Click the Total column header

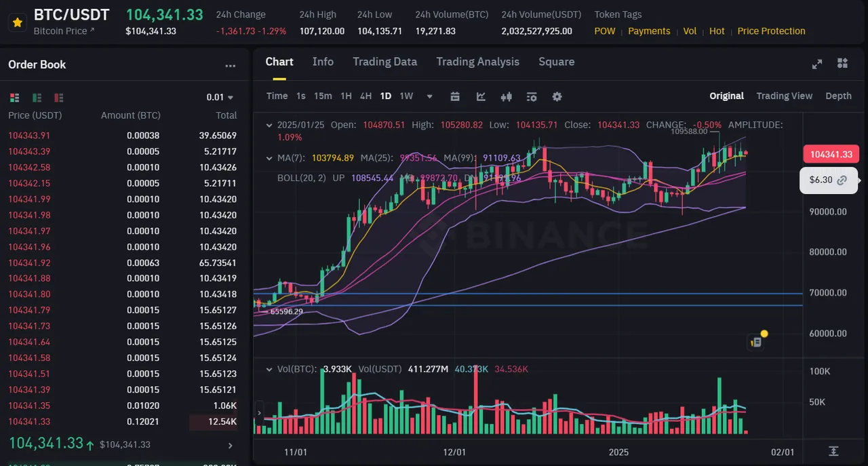(x=226, y=115)
